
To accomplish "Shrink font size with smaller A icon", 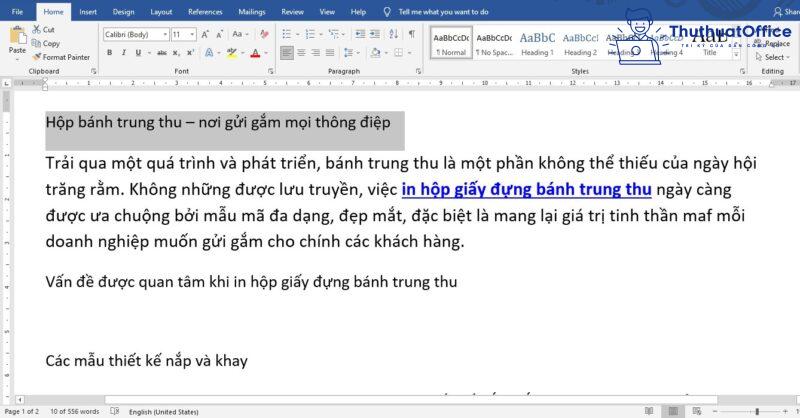I will (x=219, y=34).
